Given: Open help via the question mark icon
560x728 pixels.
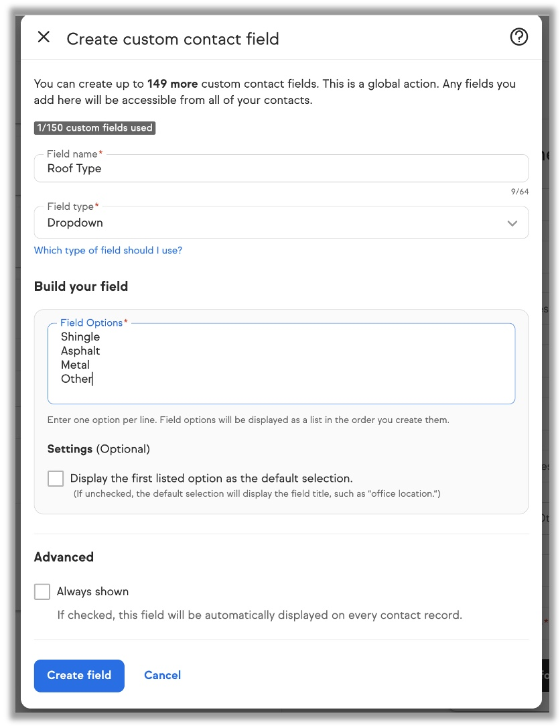Looking at the screenshot, I should [518, 38].
